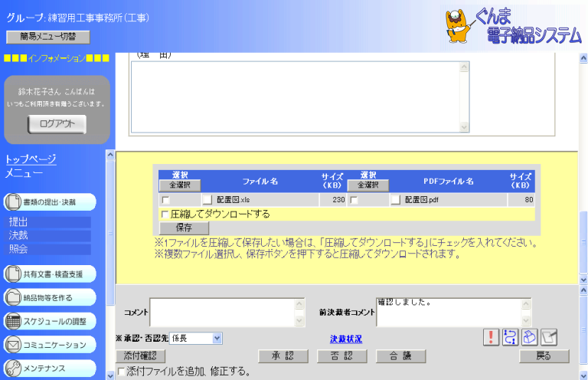Click the size value 80
The height and width of the screenshot is (380, 588).
coord(529,200)
